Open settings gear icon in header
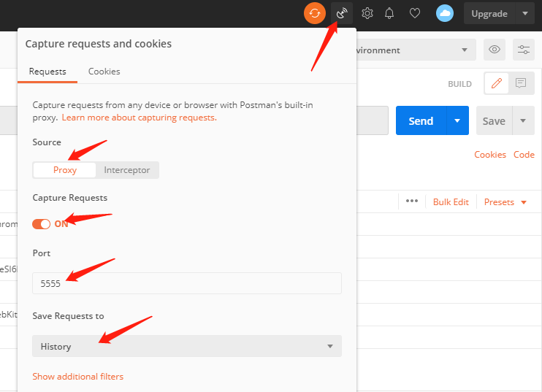The height and width of the screenshot is (392, 542). [x=367, y=13]
